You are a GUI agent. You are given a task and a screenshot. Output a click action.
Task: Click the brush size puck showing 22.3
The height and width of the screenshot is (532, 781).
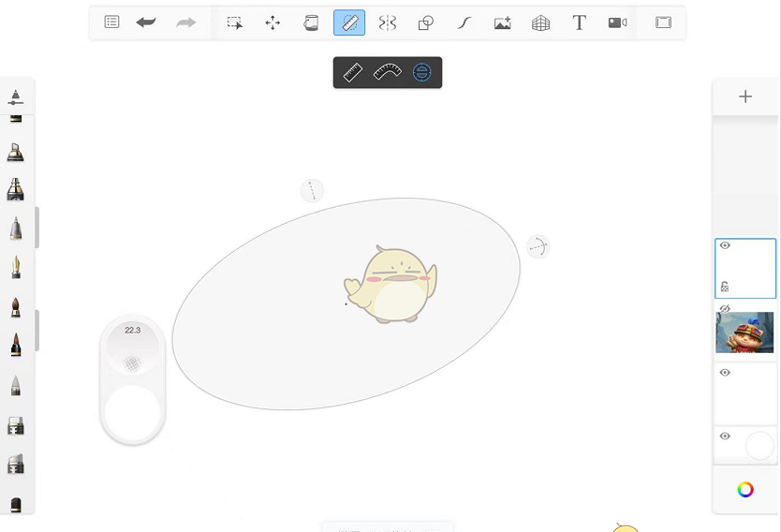click(x=132, y=347)
